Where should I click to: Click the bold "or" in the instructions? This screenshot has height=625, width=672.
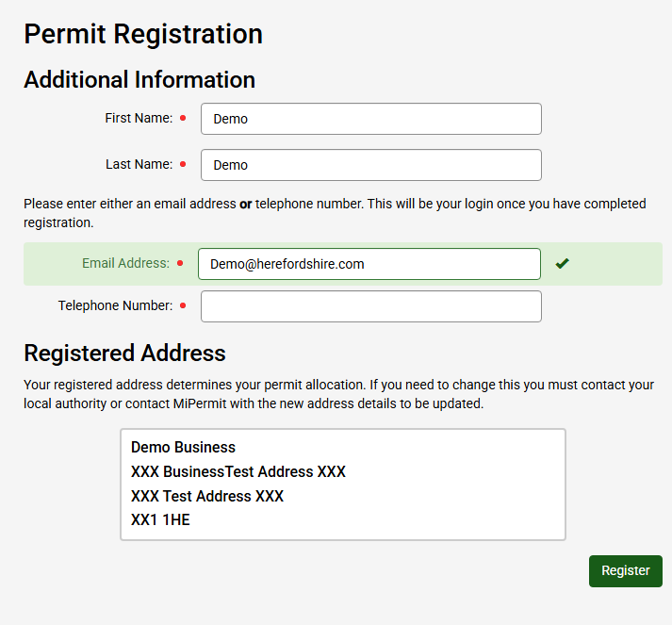[245, 204]
